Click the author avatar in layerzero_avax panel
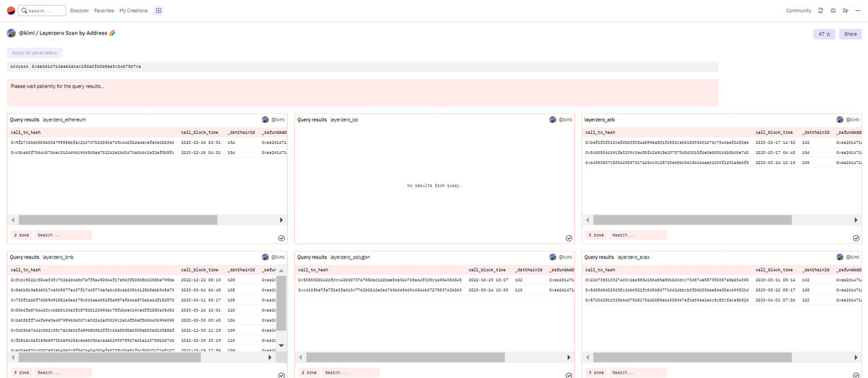Screen dimensions: 868x378 (841, 257)
